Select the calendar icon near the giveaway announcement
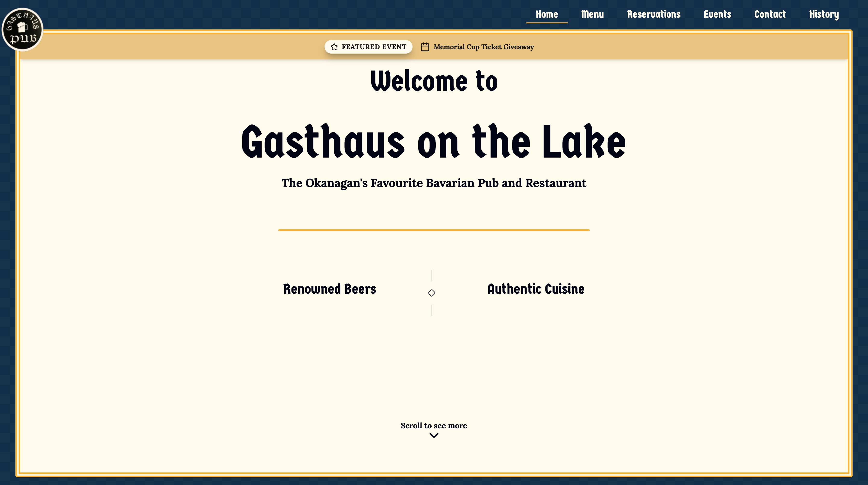 pos(425,47)
